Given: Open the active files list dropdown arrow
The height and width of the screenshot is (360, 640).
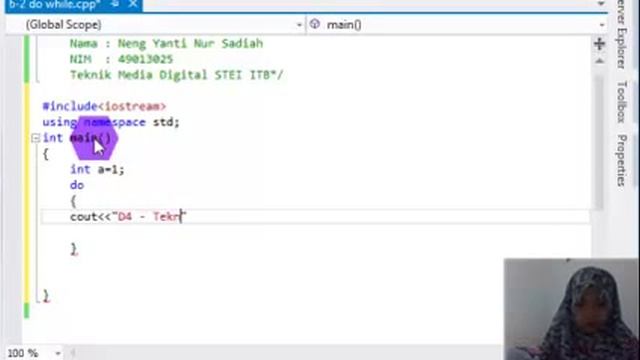Looking at the screenshot, I should tap(601, 4).
